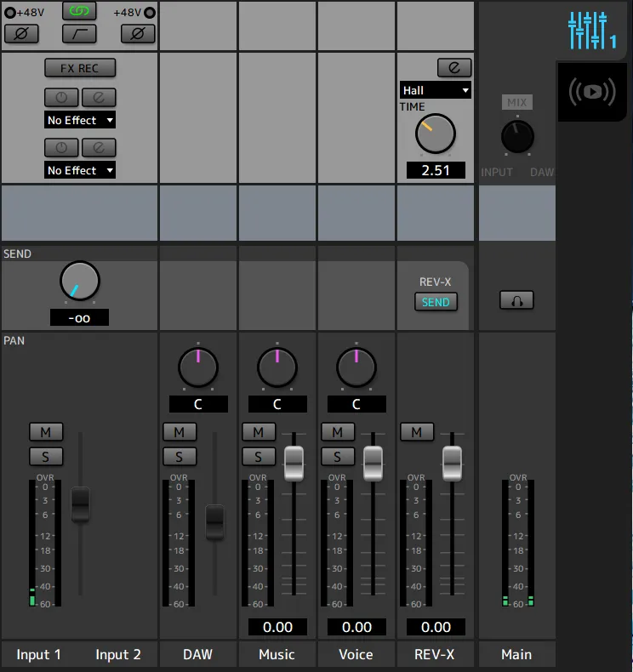
Task: Open the Hall reverb type dropdown
Action: coord(436,90)
